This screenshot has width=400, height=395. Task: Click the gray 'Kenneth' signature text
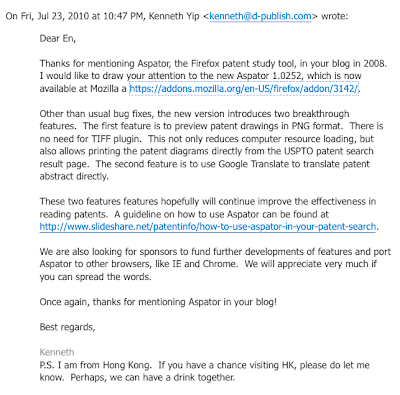coord(57,352)
